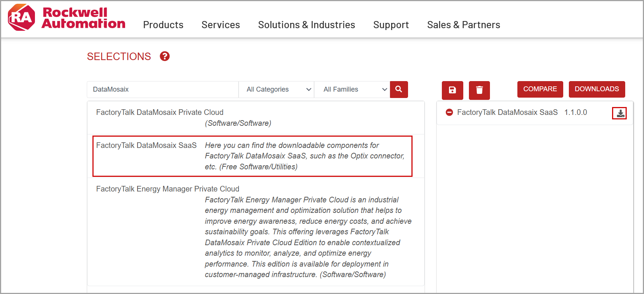Remove FactoryTalk DataMosaix SaaS via red minus icon

[x=449, y=112]
